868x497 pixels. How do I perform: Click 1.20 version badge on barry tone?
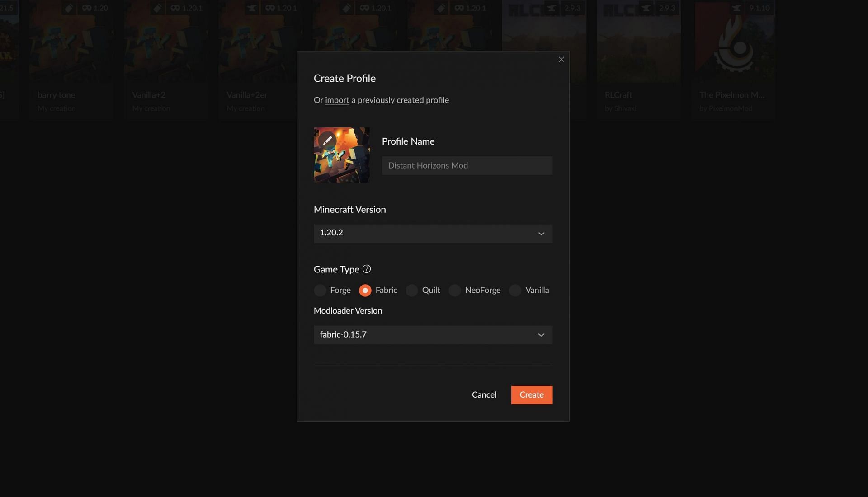95,8
